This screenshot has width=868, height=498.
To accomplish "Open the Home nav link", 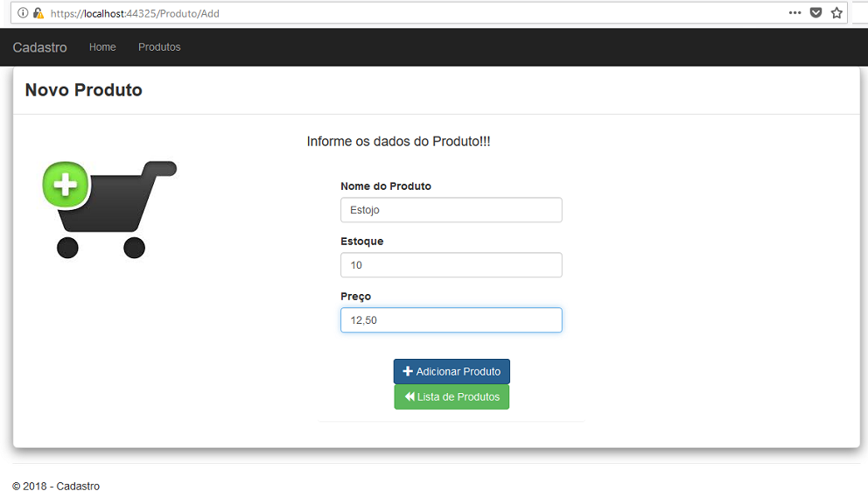I will click(102, 47).
